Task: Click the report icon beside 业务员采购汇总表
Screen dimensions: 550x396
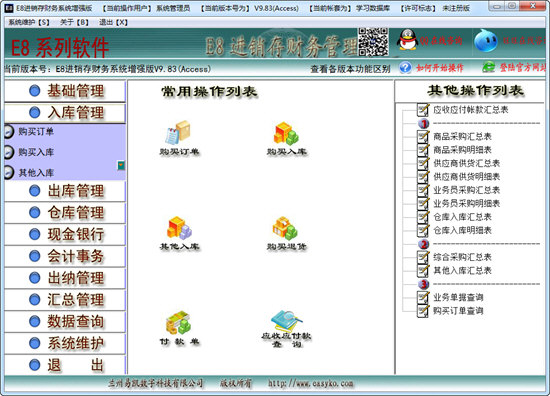Action: coord(423,190)
